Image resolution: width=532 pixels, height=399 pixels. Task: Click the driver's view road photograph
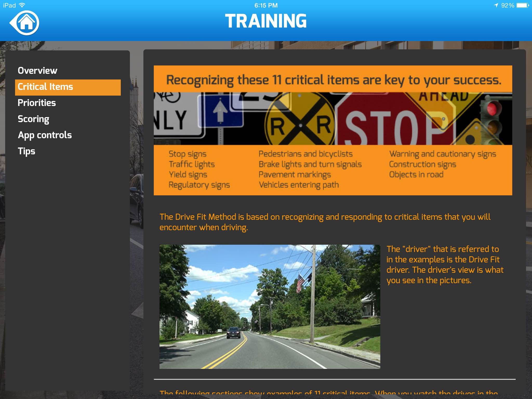(270, 306)
